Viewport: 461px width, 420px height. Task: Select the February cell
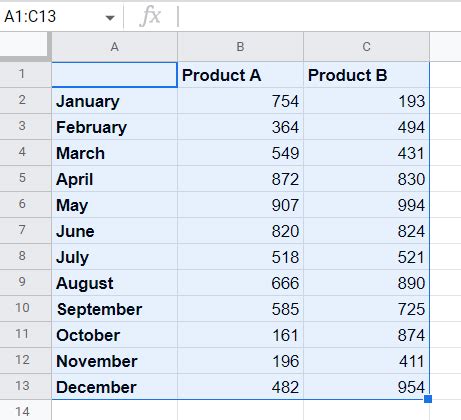pyautogui.click(x=115, y=127)
